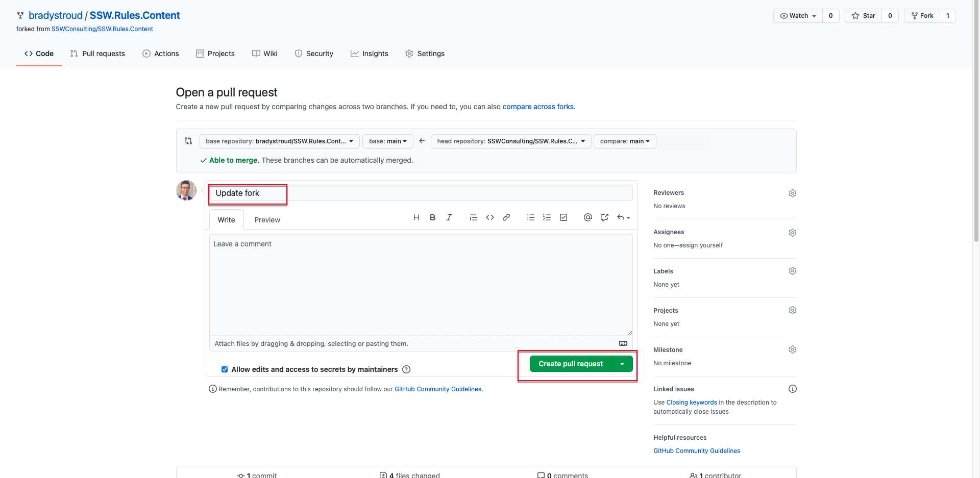Toggle Bold text formatting
Screen dimensions: 980x478
[x=433, y=217]
